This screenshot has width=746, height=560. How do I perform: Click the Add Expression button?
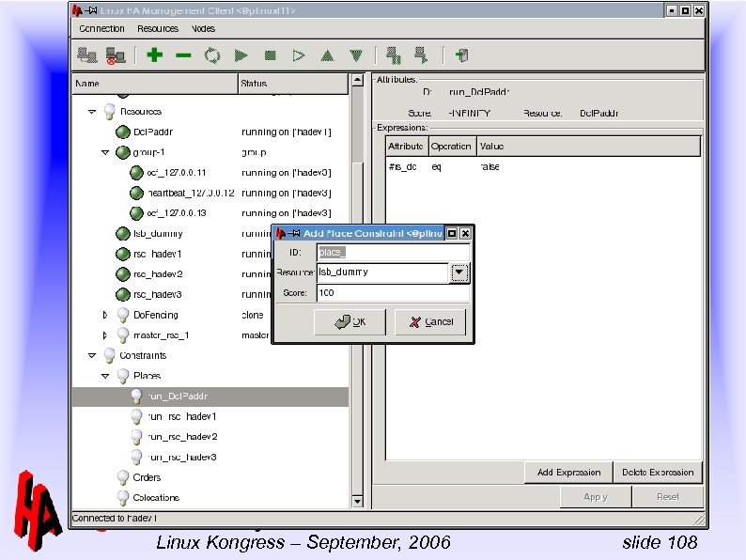(568, 473)
